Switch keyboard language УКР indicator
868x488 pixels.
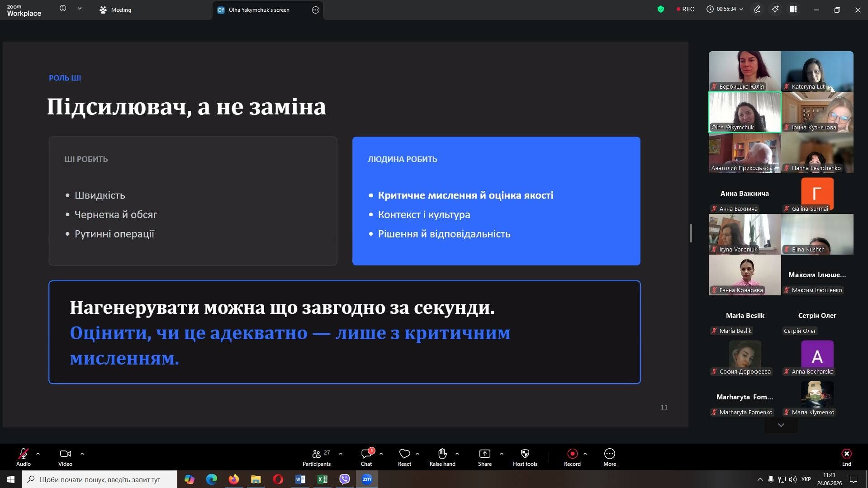point(806,479)
